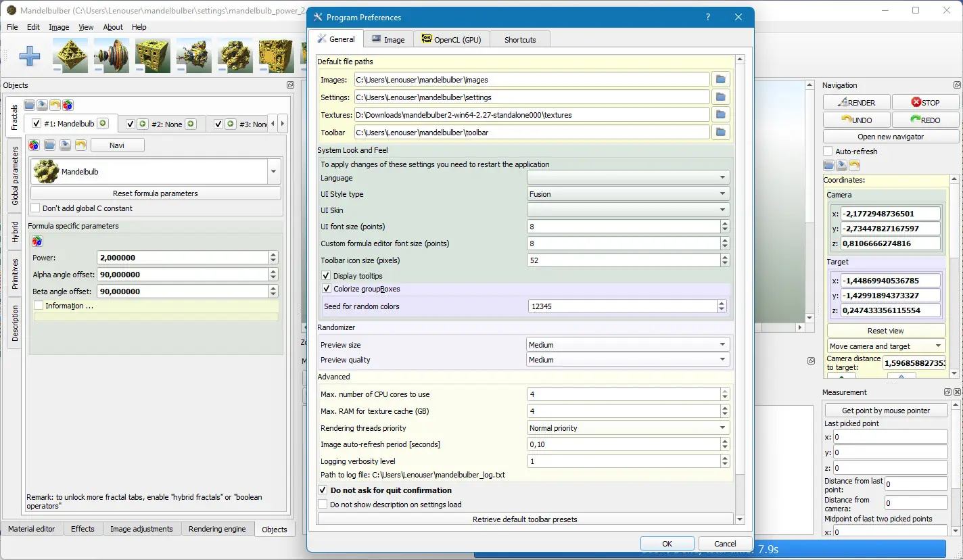Enable the Auto-refresh checkbox in Navigation

(x=828, y=151)
